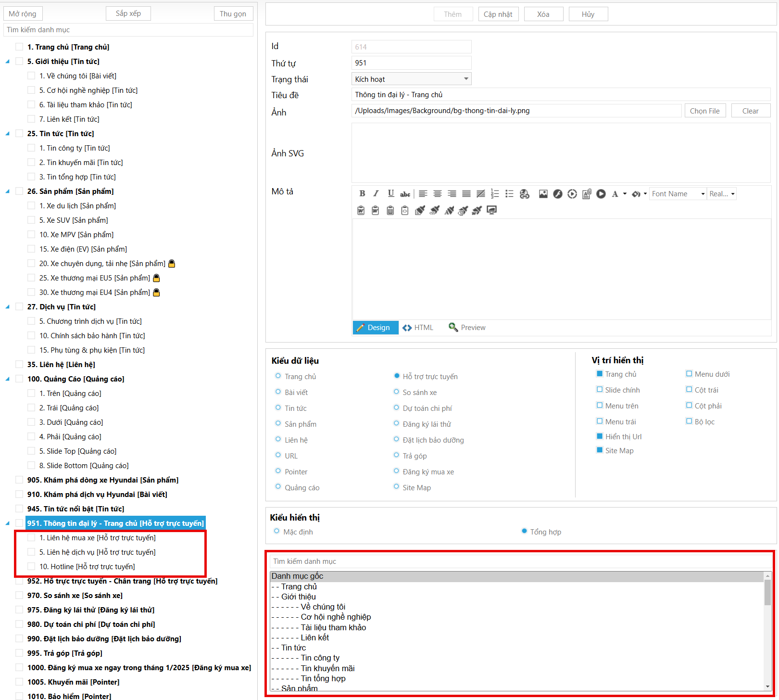This screenshot has height=700, width=779.
Task: Insert a hyperlink with the link icon
Action: [524, 194]
